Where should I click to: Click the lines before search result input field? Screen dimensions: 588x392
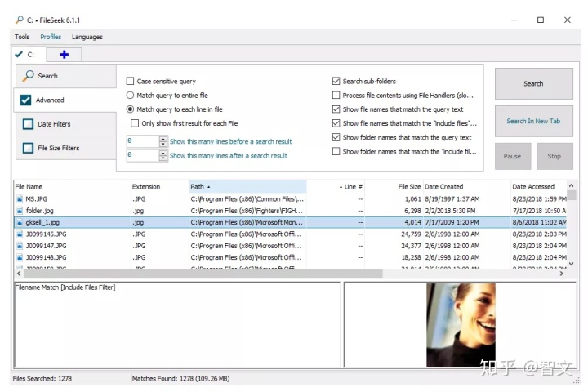tap(143, 141)
